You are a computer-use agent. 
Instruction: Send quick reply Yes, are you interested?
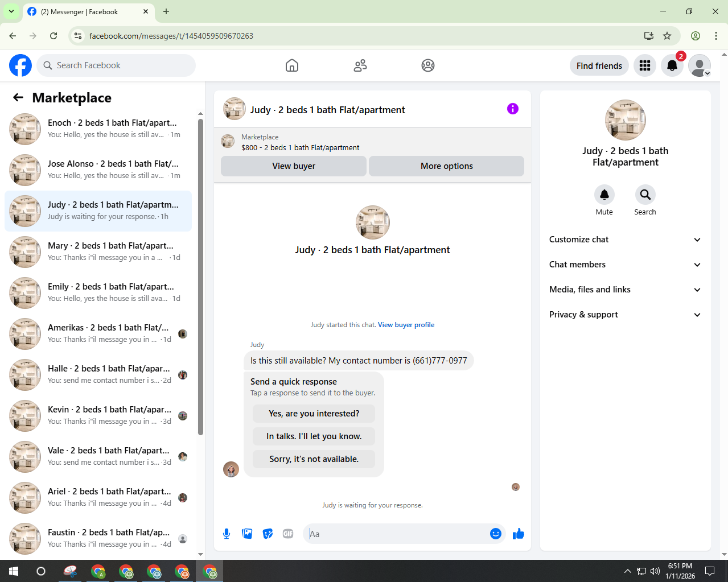coord(314,414)
